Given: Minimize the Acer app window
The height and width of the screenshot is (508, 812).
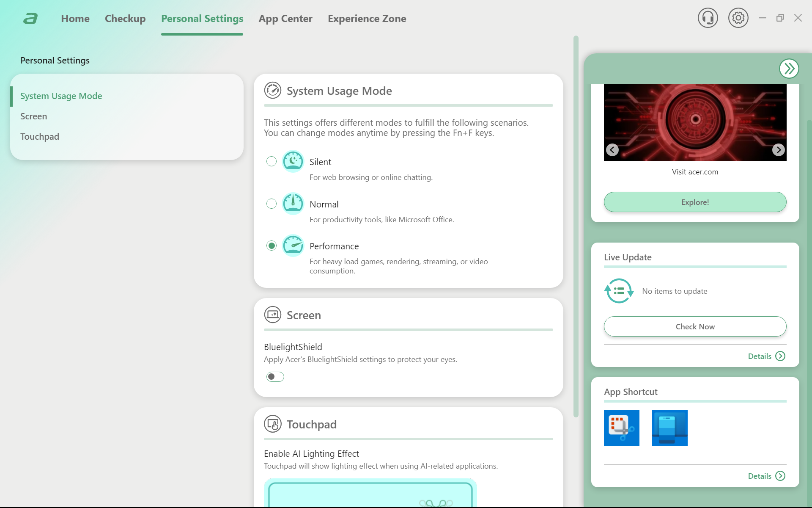Looking at the screenshot, I should pyautogui.click(x=763, y=18).
